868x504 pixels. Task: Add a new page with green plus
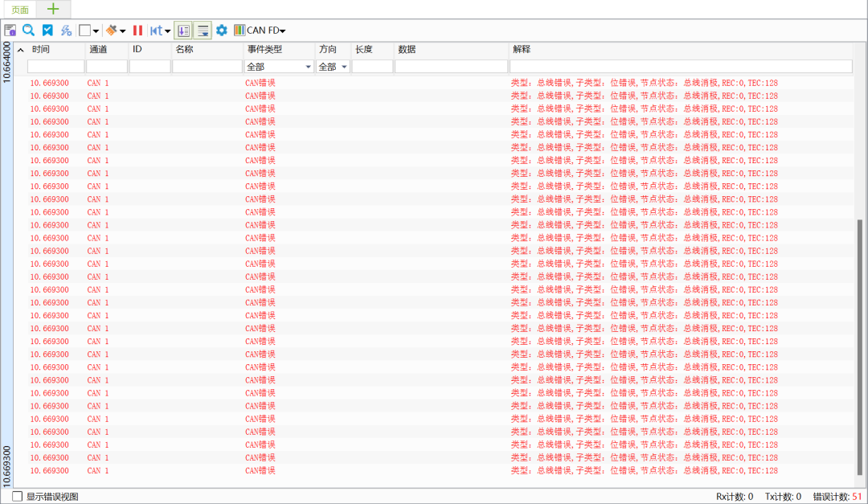pos(52,9)
